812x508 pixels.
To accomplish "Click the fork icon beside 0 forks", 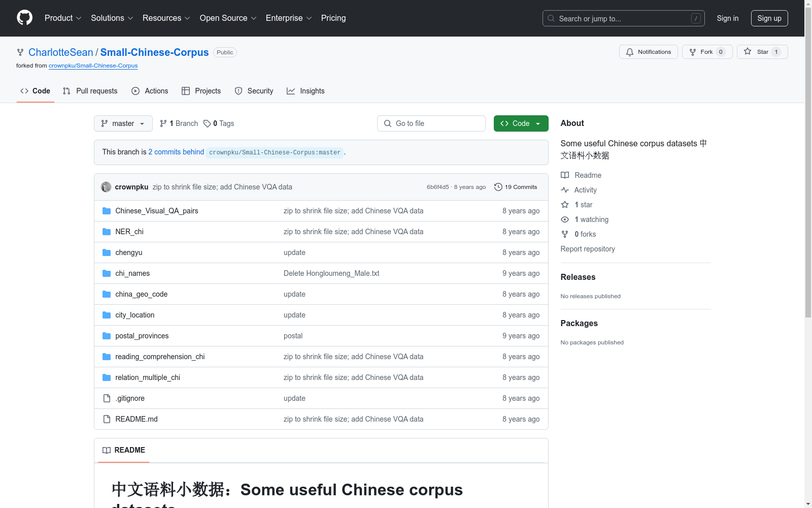I will pos(565,234).
